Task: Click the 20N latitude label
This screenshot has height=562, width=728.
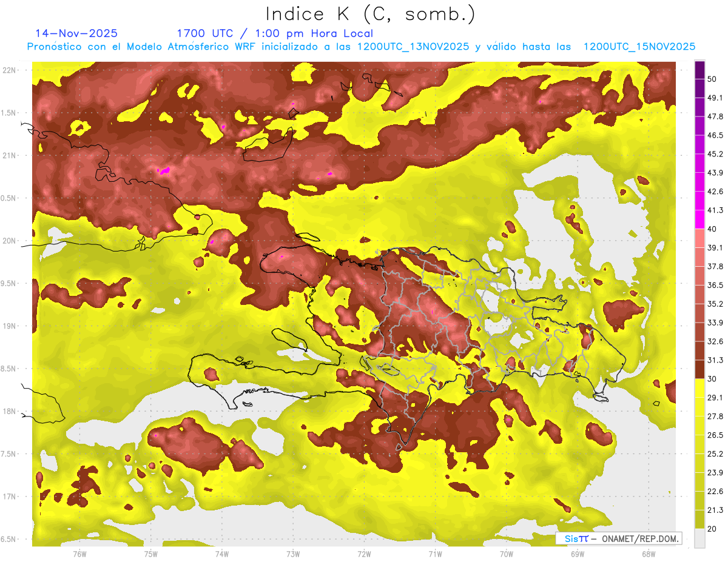Action: (x=10, y=241)
